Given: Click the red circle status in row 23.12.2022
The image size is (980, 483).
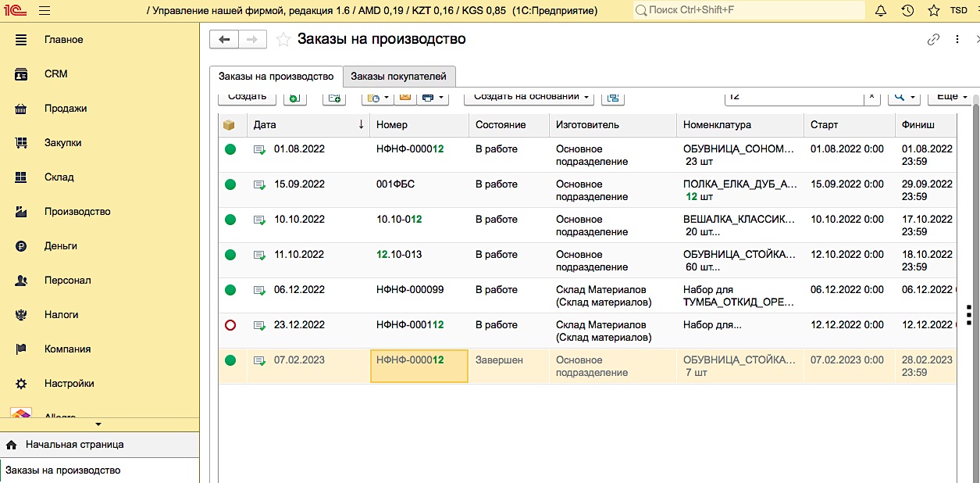Looking at the screenshot, I should click(230, 325).
